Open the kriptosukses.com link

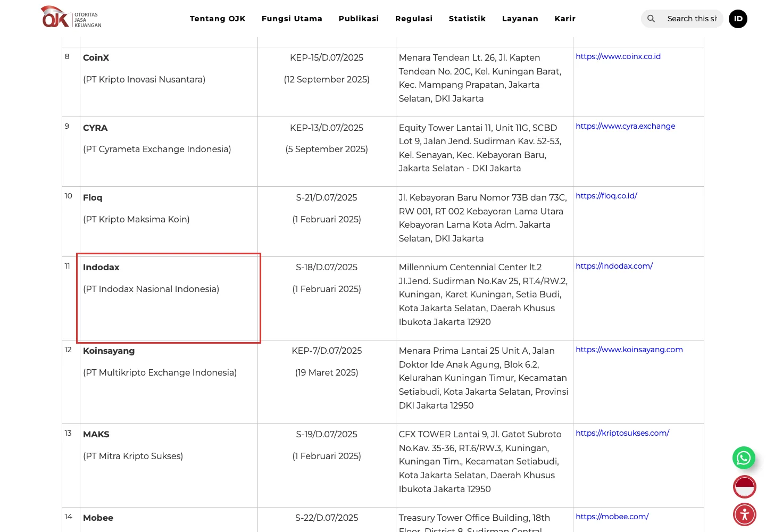tap(622, 433)
